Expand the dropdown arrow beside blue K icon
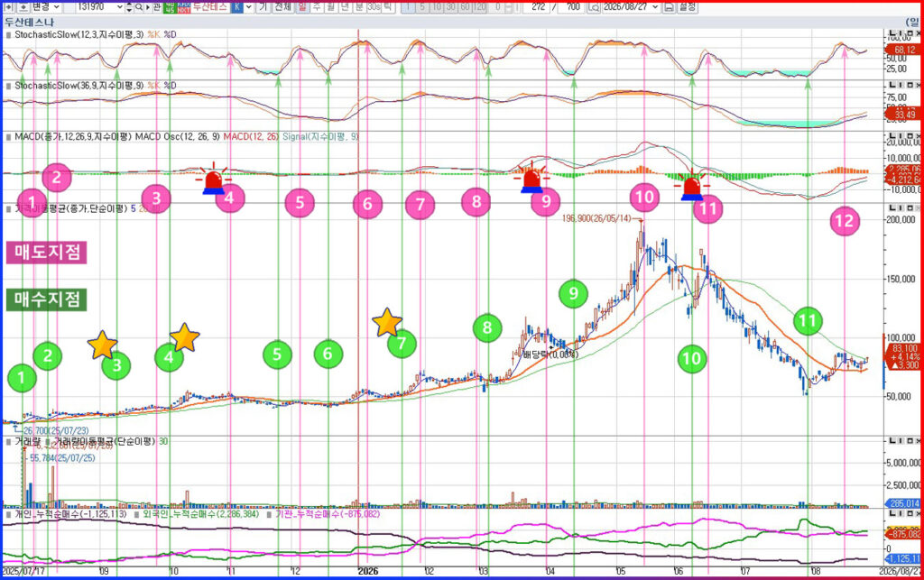Viewport: 924px width, 580px height. [x=248, y=7]
